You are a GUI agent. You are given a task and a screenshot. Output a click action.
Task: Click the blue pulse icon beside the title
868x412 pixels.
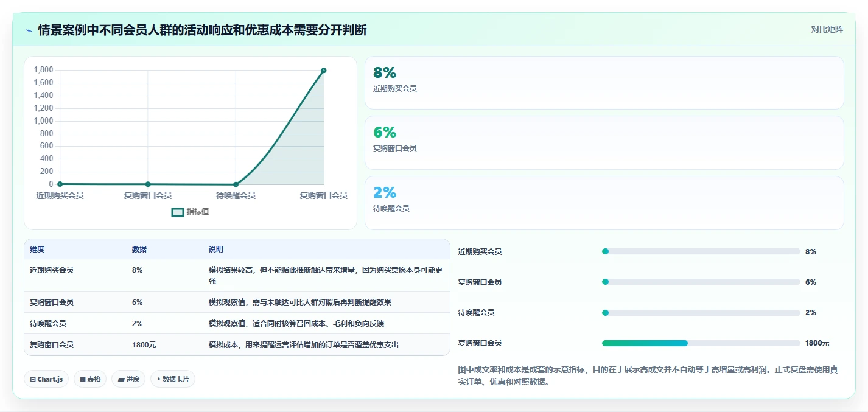click(x=29, y=30)
